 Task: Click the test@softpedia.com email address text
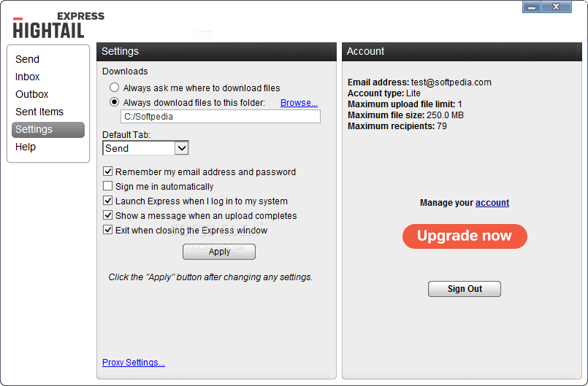pos(451,82)
